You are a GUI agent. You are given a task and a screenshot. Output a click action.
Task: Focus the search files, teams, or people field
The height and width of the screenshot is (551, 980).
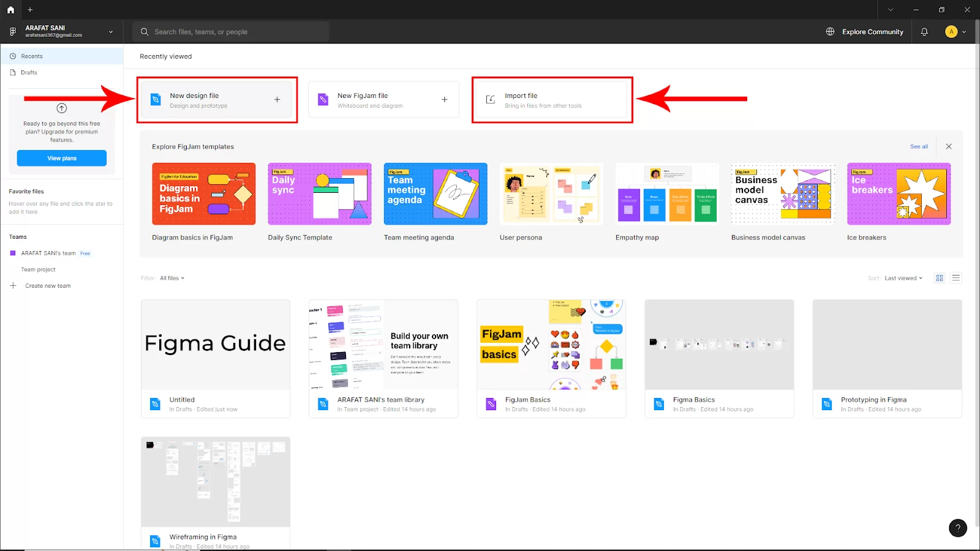point(231,32)
